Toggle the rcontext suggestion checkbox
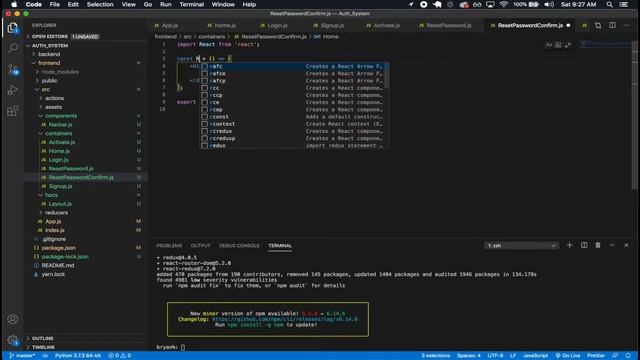This screenshot has width=640, height=360. coord(204,124)
